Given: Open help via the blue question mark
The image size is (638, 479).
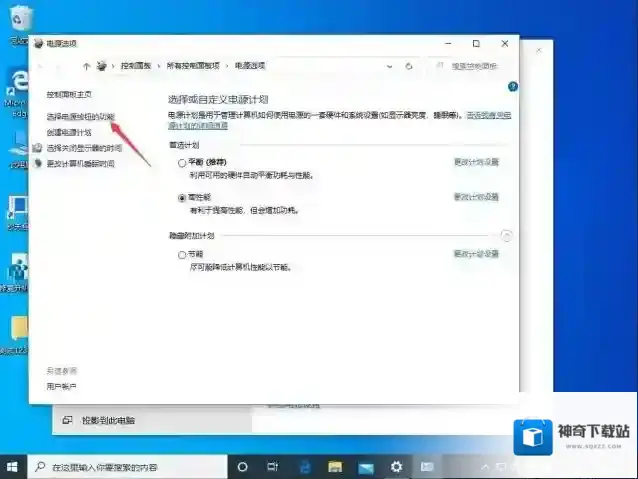Looking at the screenshot, I should tap(512, 87).
